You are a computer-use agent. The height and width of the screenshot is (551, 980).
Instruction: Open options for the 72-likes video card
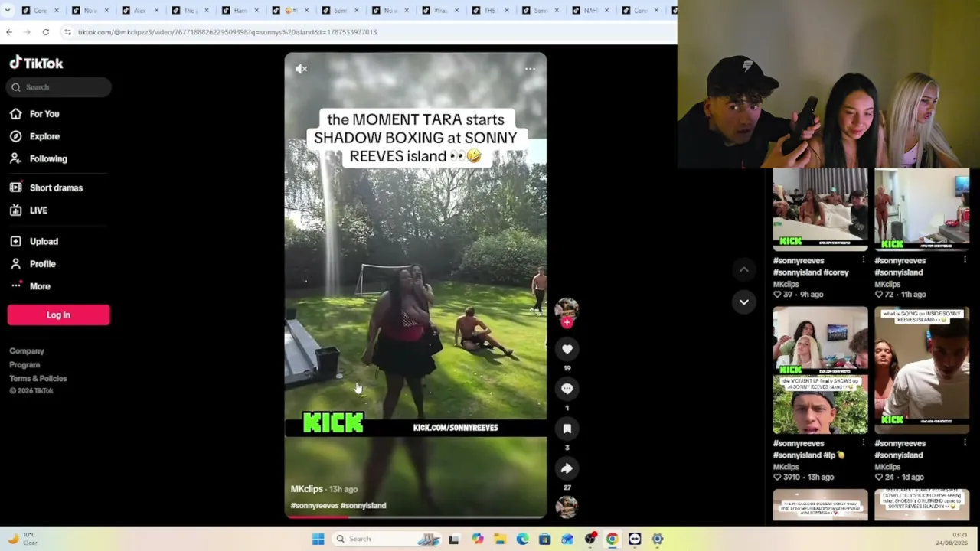965,260
